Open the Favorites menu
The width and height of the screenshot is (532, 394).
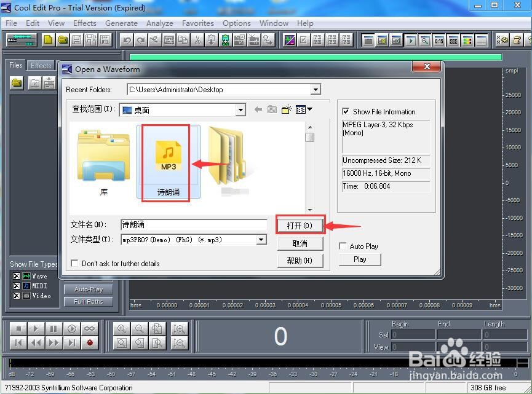(x=198, y=23)
